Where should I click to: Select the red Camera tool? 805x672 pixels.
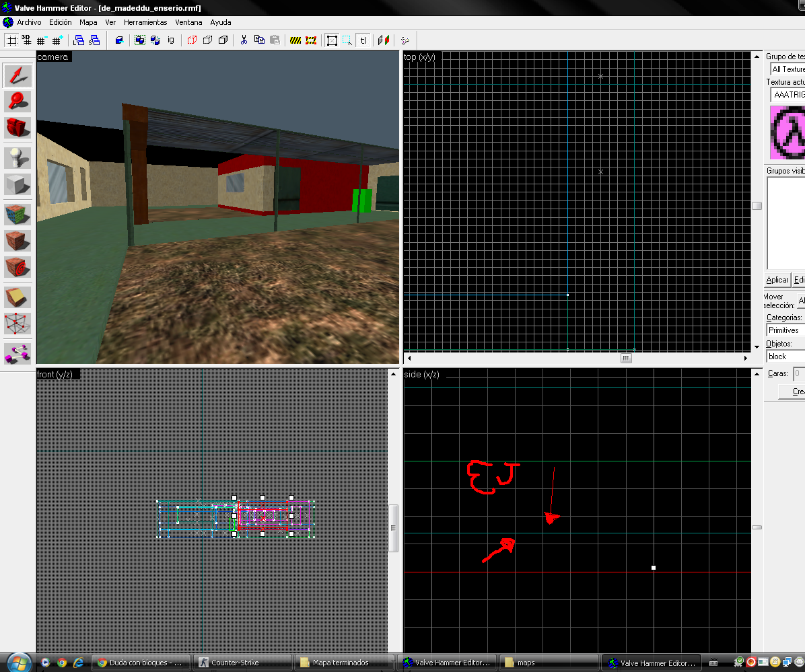coord(17,127)
